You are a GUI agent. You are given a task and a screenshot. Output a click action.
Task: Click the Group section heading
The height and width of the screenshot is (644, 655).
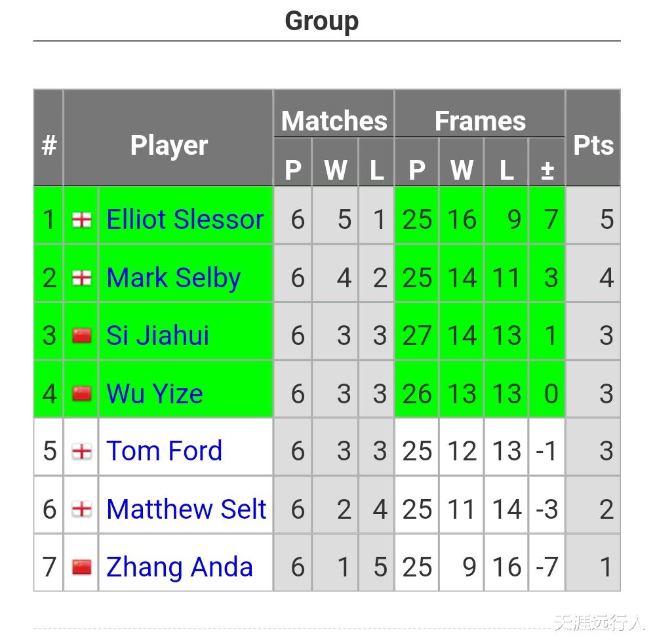tap(321, 21)
